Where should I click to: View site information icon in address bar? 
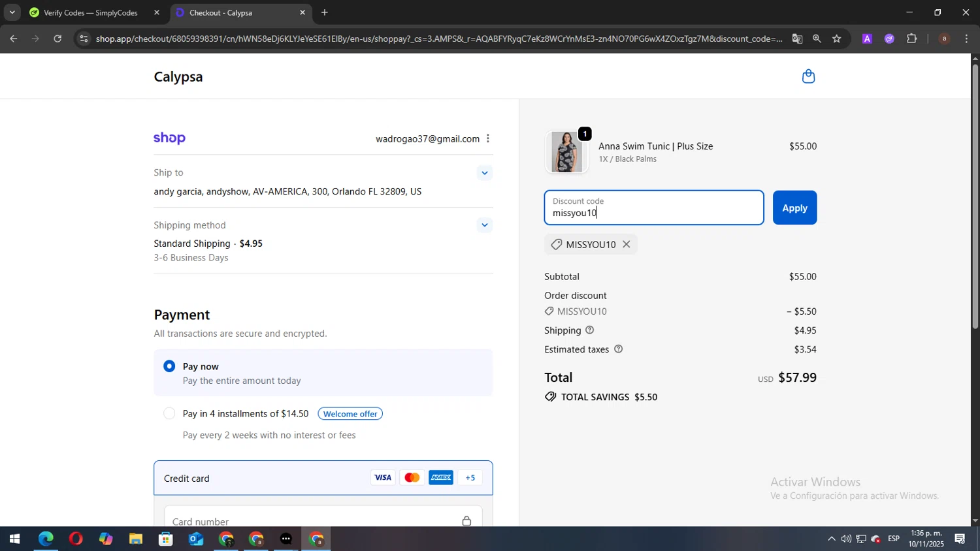pyautogui.click(x=83, y=39)
